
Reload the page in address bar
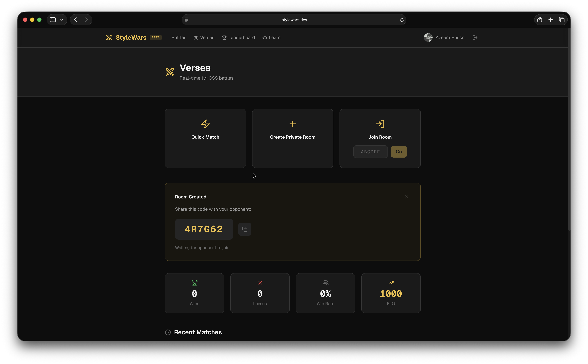(x=402, y=20)
